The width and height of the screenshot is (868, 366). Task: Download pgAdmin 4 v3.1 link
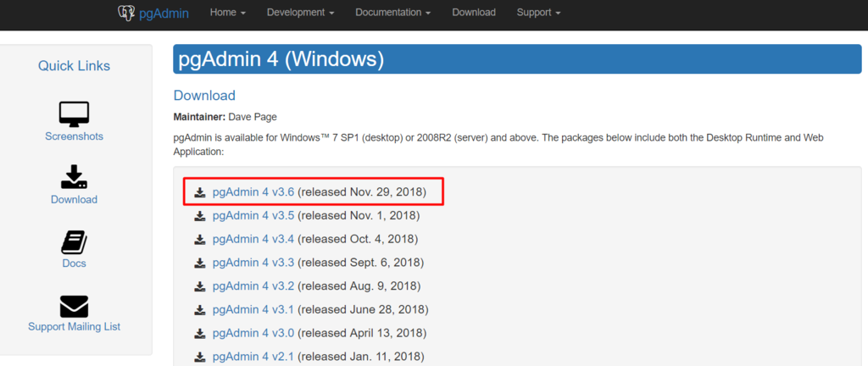point(253,309)
